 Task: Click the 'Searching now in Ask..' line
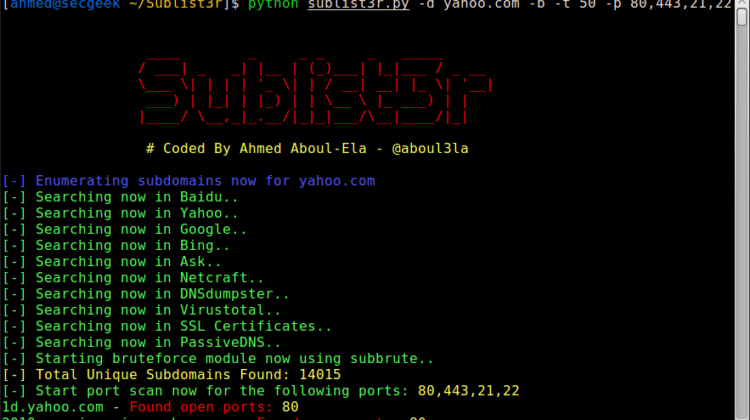112,262
